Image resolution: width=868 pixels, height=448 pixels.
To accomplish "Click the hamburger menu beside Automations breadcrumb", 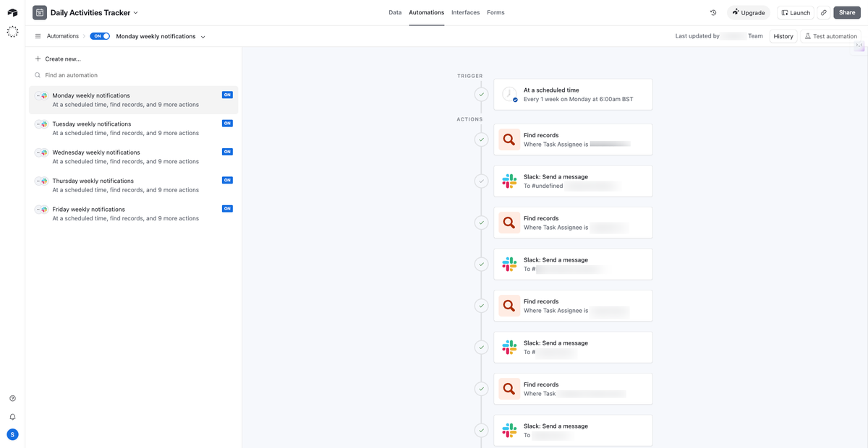I will click(x=36, y=35).
